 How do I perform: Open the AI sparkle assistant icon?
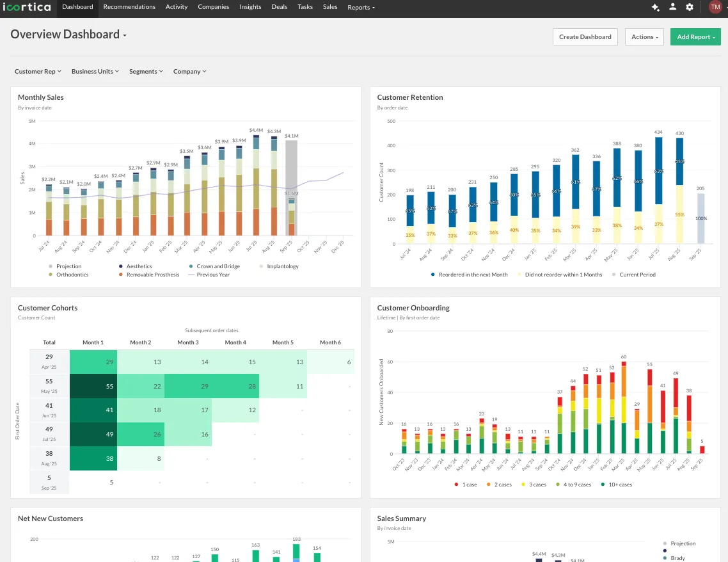655,7
